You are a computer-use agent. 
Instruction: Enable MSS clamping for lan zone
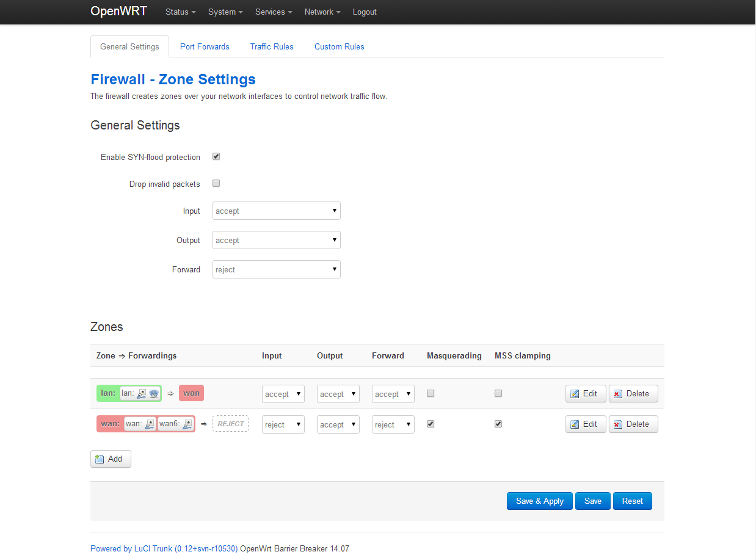(498, 394)
